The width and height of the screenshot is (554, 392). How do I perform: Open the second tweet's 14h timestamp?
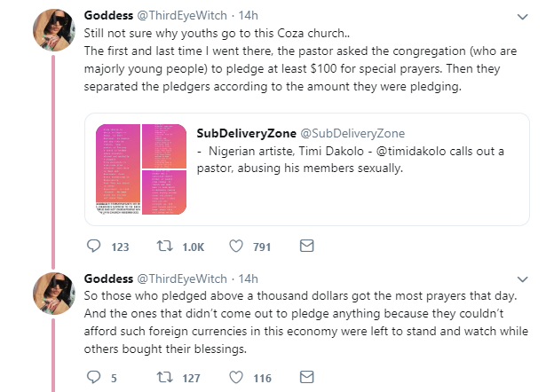coord(249,278)
